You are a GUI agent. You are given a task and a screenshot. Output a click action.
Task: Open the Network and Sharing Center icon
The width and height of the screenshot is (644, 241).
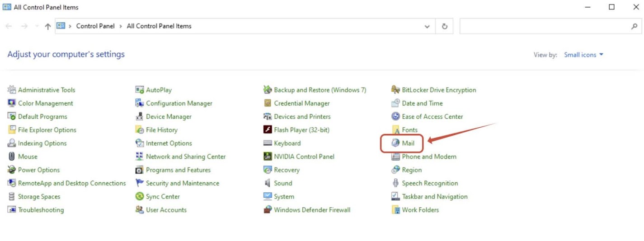[140, 156]
